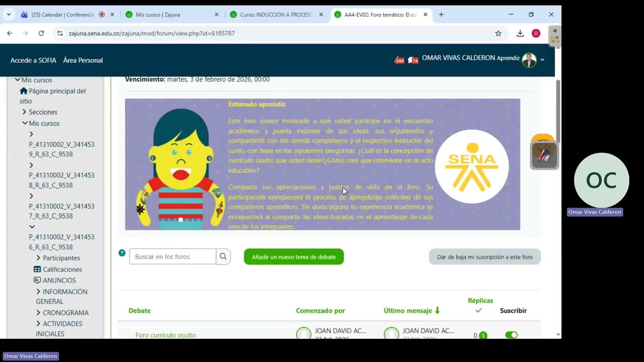Click Añadir un nuevo tema de debate
644x362 pixels.
tap(294, 257)
